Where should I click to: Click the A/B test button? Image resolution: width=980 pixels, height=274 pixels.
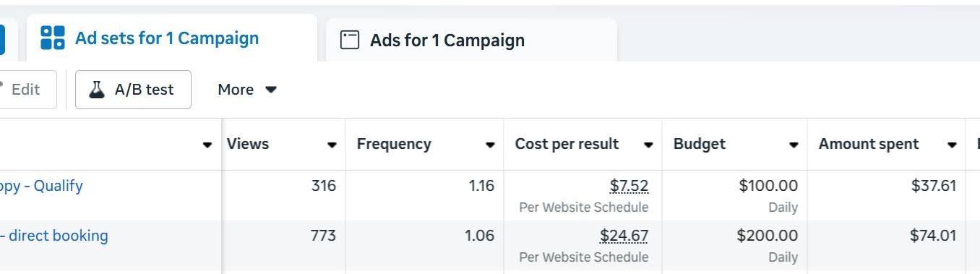(133, 90)
